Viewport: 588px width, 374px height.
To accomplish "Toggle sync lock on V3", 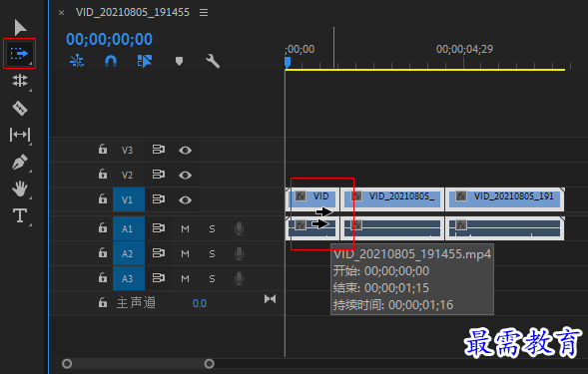I will tap(159, 150).
